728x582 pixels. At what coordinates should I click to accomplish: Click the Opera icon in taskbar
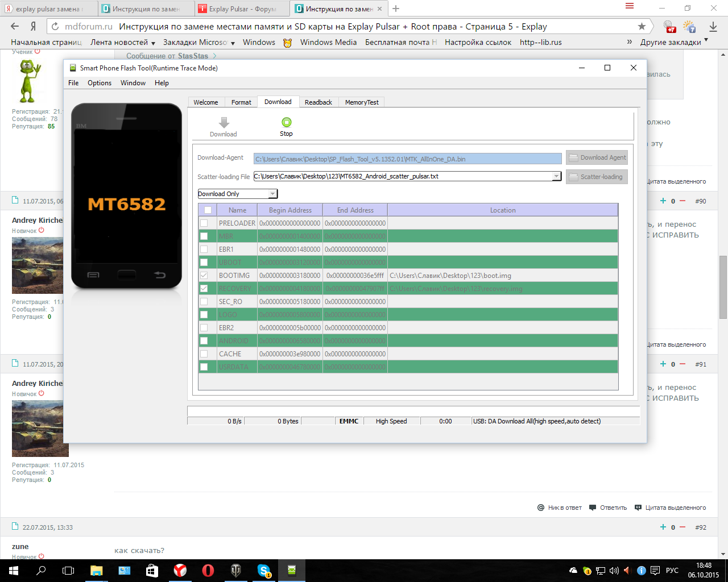pos(208,570)
